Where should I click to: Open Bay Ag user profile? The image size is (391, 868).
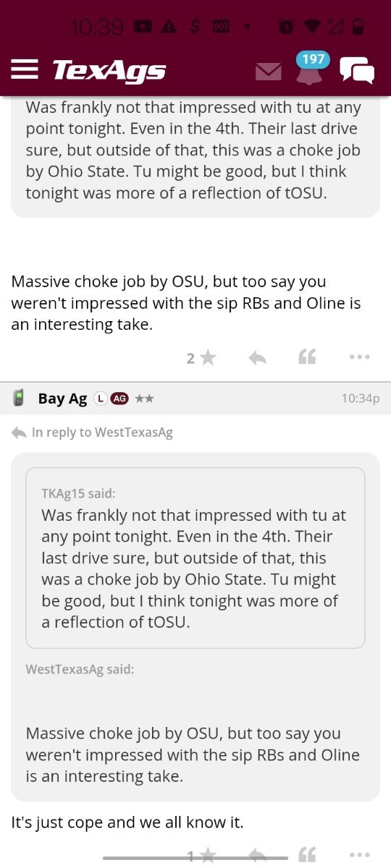62,399
